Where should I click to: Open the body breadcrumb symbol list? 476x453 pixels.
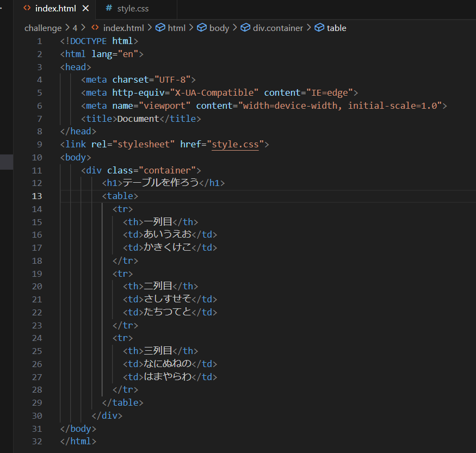[219, 28]
